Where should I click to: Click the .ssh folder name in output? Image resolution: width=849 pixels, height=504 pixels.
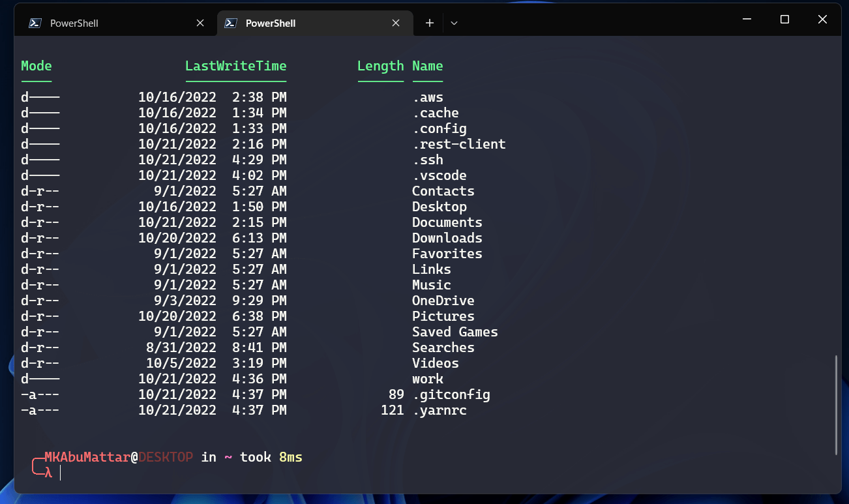pos(428,160)
